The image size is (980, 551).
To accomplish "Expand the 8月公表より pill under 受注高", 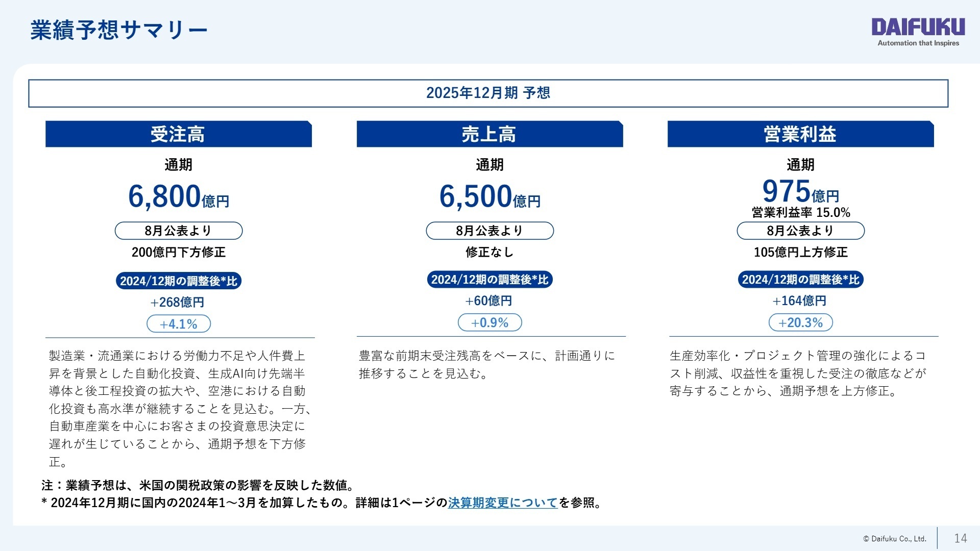I will pos(178,231).
